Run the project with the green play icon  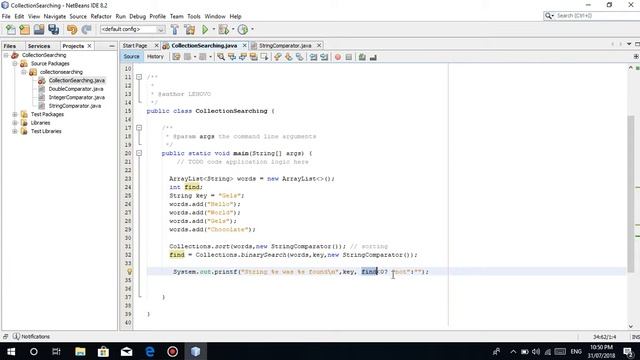[x=205, y=29]
